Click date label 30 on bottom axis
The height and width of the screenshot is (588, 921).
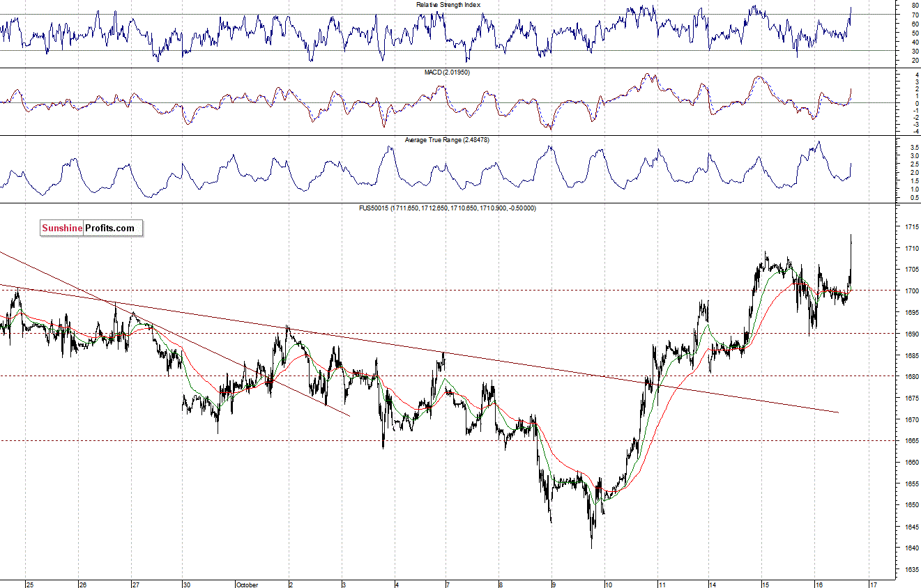point(187,584)
